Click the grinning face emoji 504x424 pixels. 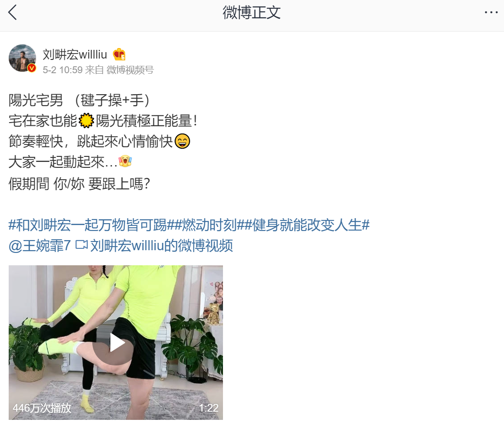(182, 141)
